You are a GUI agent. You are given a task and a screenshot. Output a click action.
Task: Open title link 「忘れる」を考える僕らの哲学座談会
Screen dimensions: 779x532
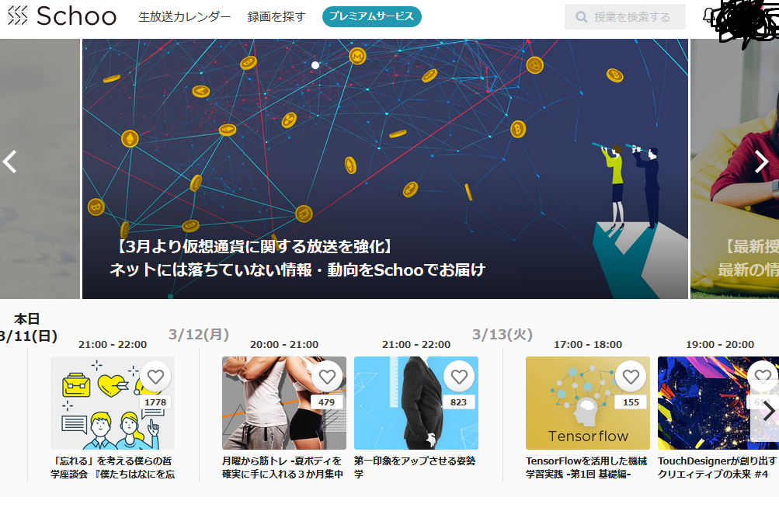pos(113,468)
